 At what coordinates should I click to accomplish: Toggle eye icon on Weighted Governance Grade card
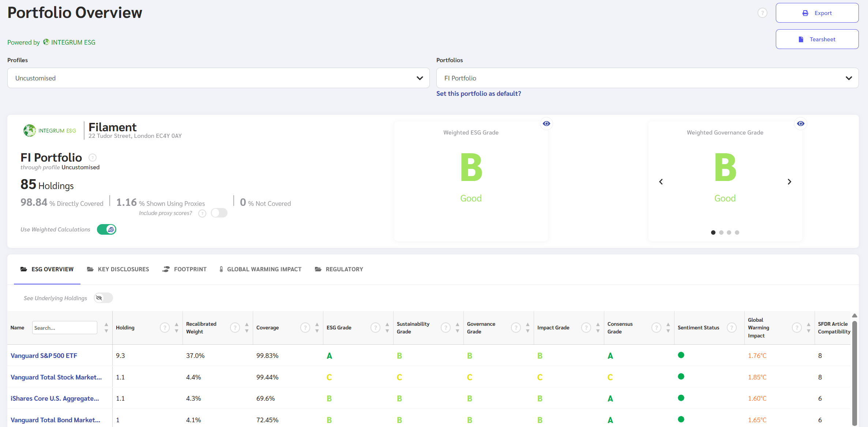(801, 124)
